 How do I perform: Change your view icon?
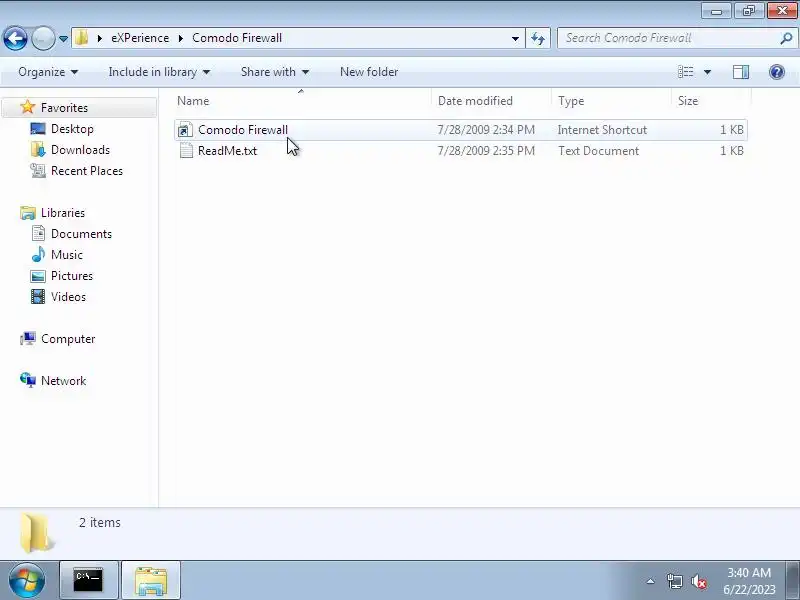(686, 72)
